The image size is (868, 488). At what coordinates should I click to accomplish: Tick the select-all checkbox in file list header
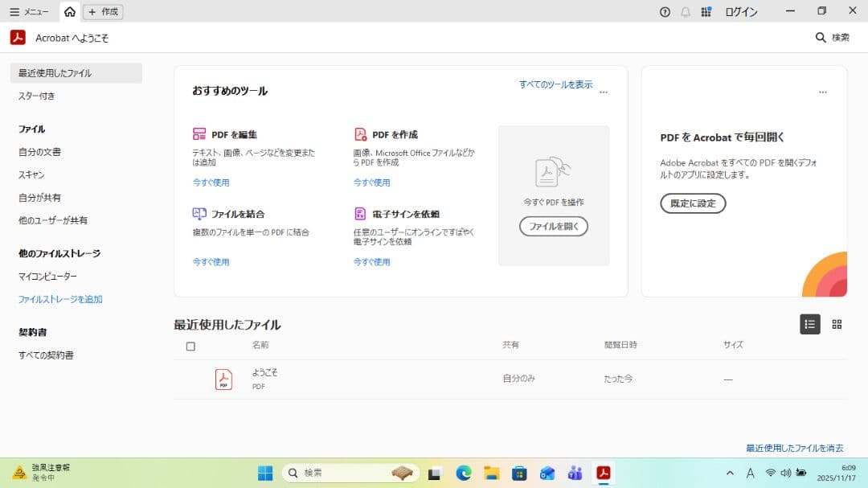190,347
